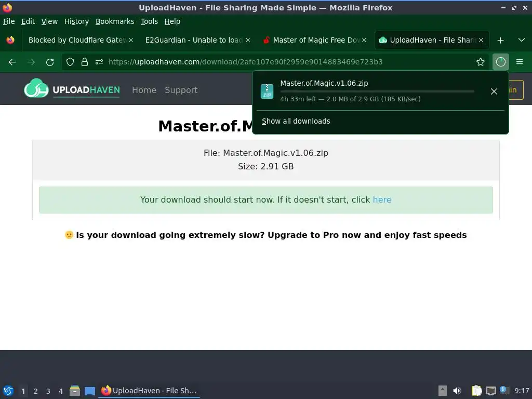Click the zip file icon in downloads panel
532x399 pixels.
[x=267, y=91]
